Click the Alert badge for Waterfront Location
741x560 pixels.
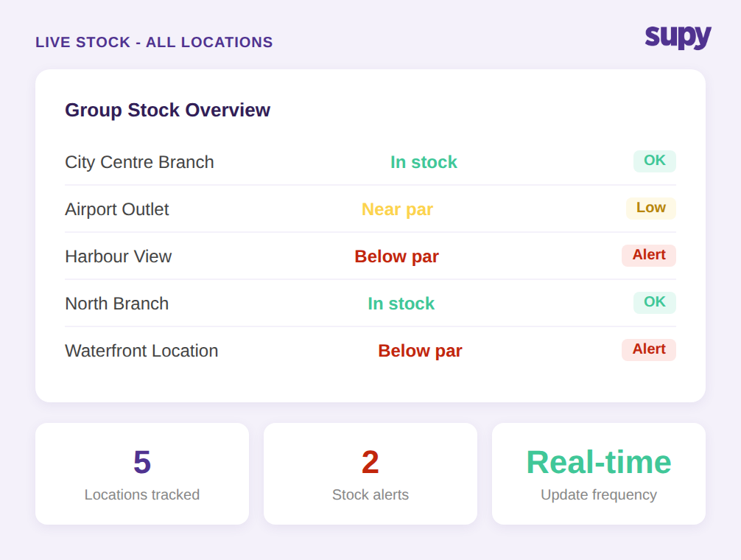[x=649, y=350]
